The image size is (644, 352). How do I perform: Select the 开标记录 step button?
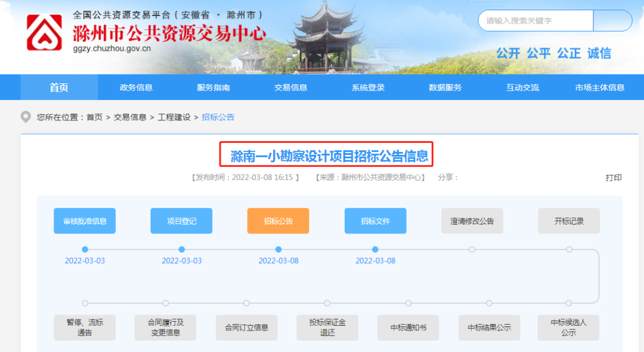coord(569,221)
